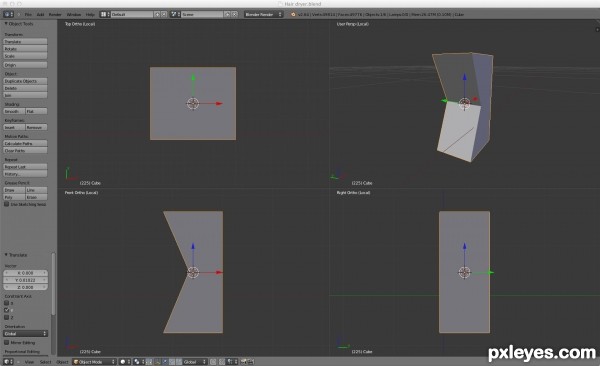Click the Origin button
This screenshot has height=366, width=600.
pos(25,65)
